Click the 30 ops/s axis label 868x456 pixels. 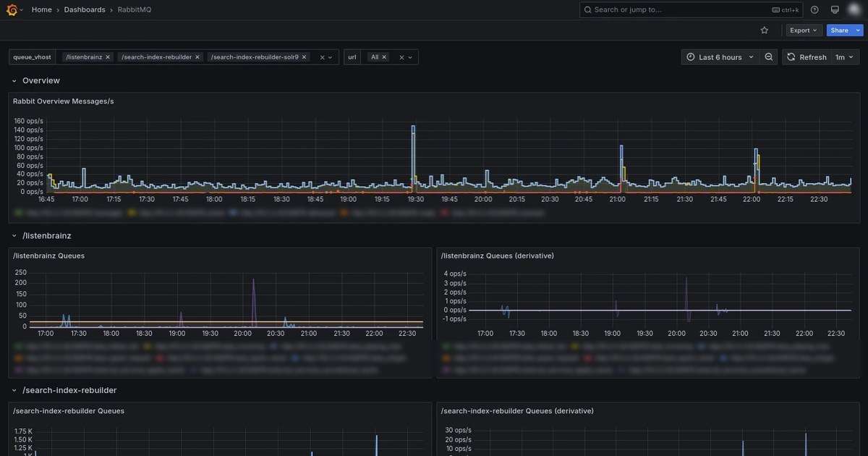coord(459,430)
